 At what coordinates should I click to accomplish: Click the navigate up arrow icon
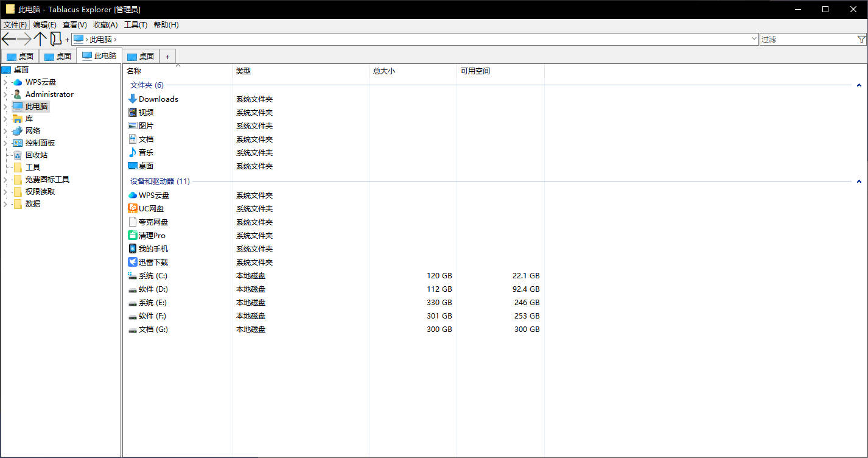coord(41,38)
